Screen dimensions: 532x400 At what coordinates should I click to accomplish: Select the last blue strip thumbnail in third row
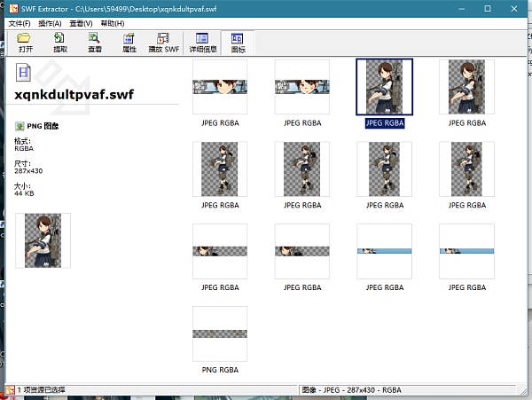click(x=467, y=251)
